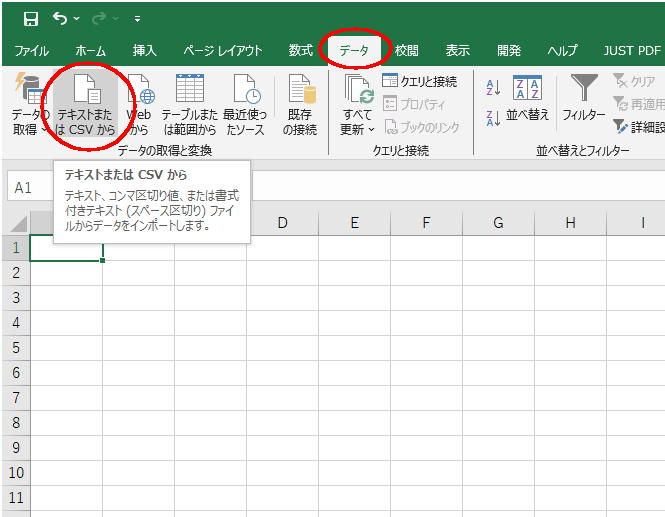The width and height of the screenshot is (665, 517).
Task: Select row 7 header
Action: [x=16, y=398]
